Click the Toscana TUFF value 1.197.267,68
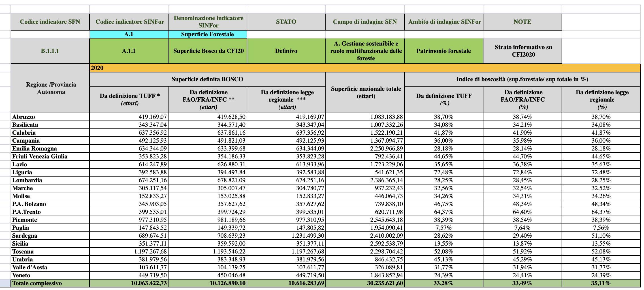The image size is (644, 290). pyautogui.click(x=129, y=252)
